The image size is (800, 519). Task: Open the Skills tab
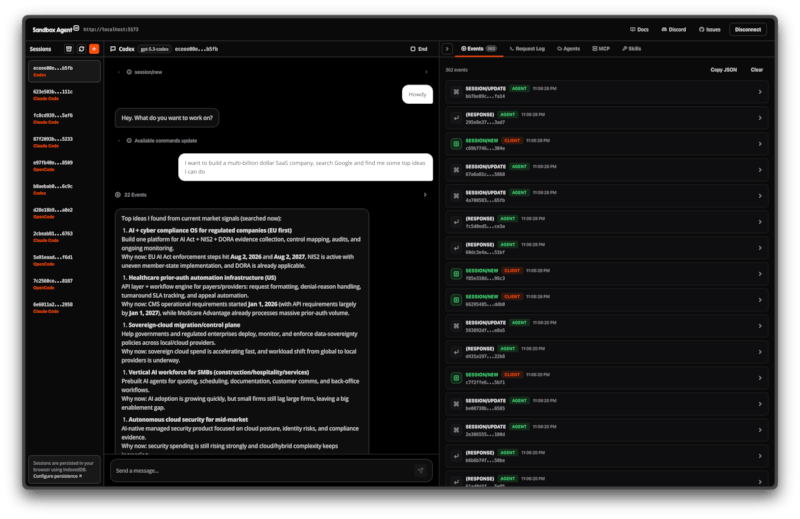tap(632, 48)
